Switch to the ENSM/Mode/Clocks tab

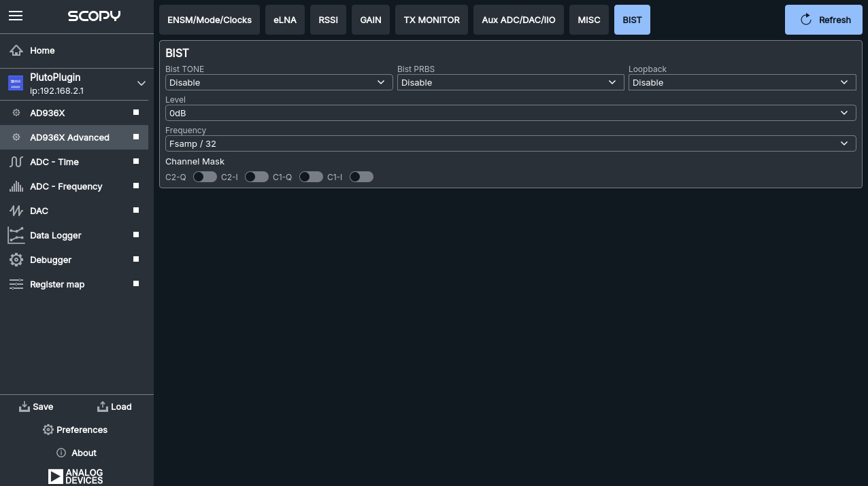pyautogui.click(x=210, y=20)
